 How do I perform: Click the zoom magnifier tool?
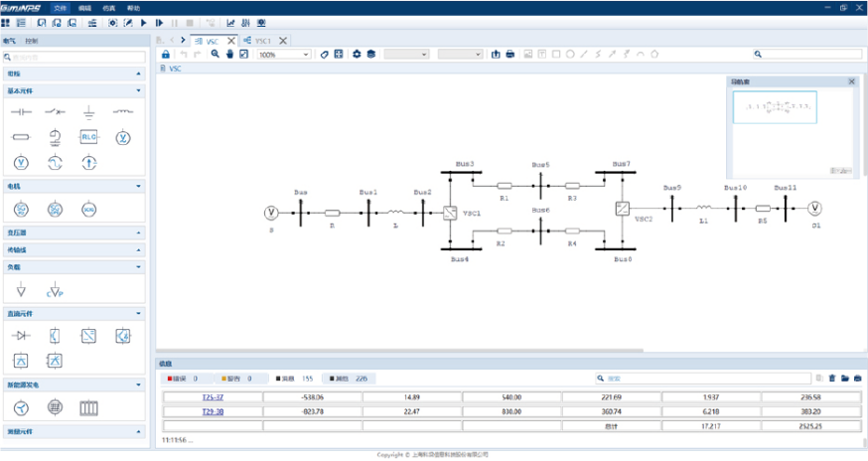[215, 54]
